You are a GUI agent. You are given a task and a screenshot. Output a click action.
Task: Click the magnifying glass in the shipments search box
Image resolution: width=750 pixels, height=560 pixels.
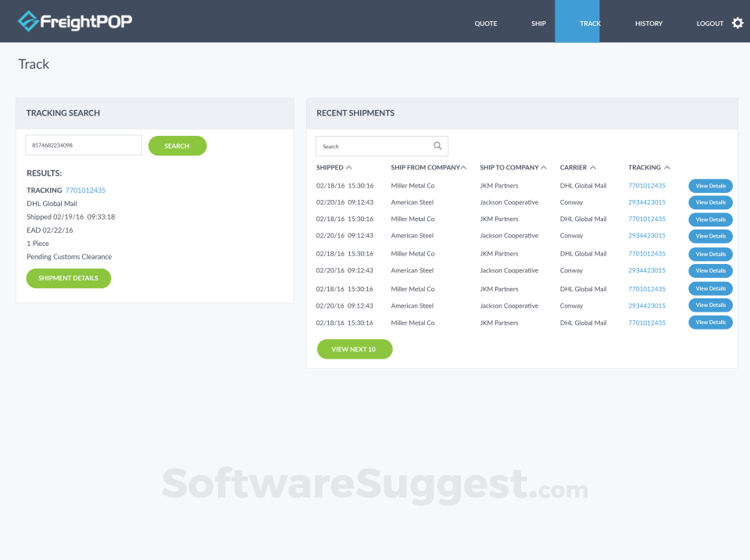click(437, 146)
